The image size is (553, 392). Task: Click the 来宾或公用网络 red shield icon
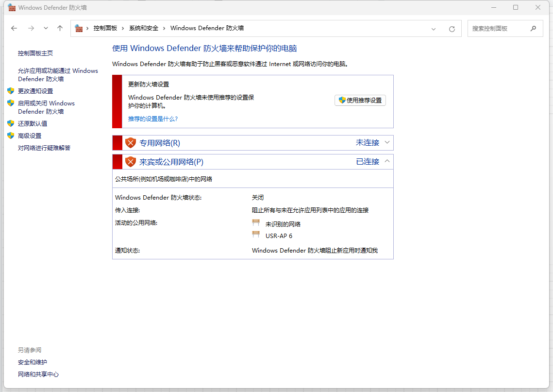[130, 162]
